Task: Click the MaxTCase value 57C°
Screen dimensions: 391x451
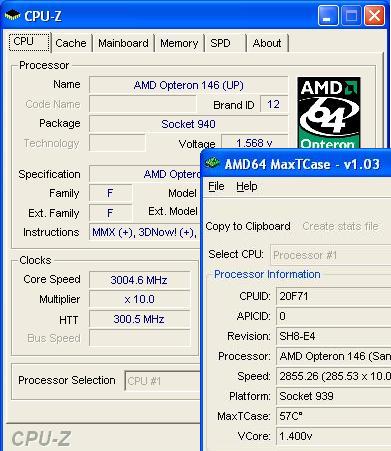Action: click(x=333, y=416)
